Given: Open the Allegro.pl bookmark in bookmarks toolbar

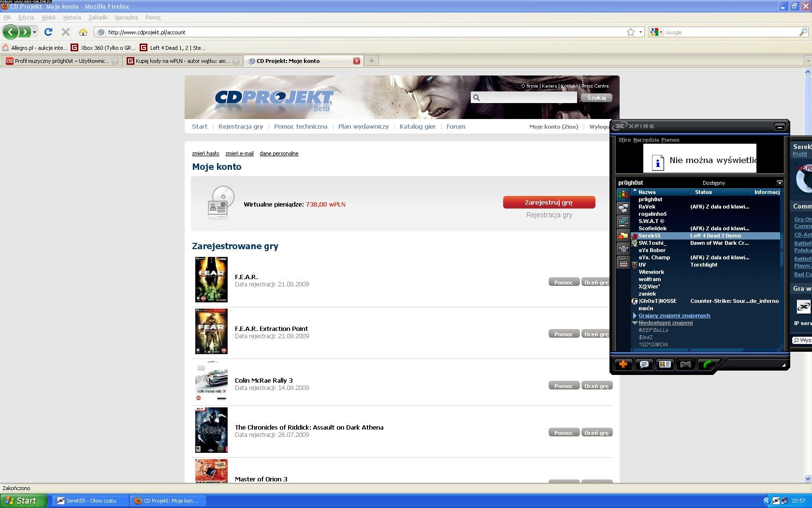Looking at the screenshot, I should click(x=35, y=47).
